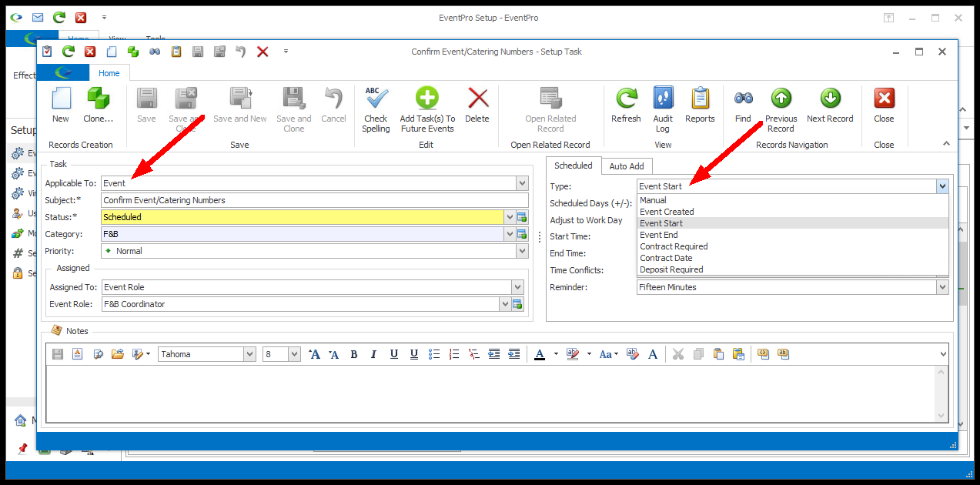Click the Category lookup button beside dropdown
980x485 pixels.
click(520, 234)
